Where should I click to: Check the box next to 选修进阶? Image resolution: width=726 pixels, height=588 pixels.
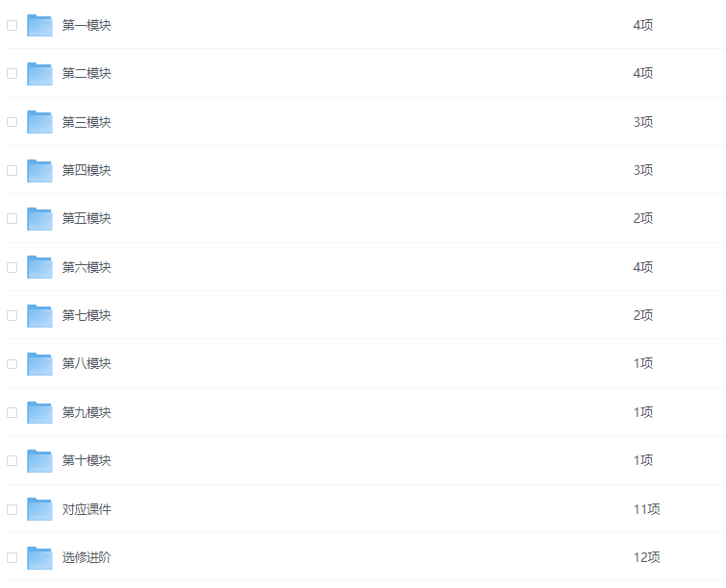tap(13, 557)
